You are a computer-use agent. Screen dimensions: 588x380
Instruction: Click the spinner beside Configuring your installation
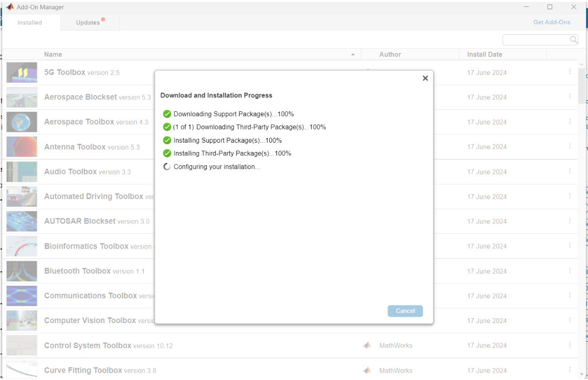[x=167, y=167]
